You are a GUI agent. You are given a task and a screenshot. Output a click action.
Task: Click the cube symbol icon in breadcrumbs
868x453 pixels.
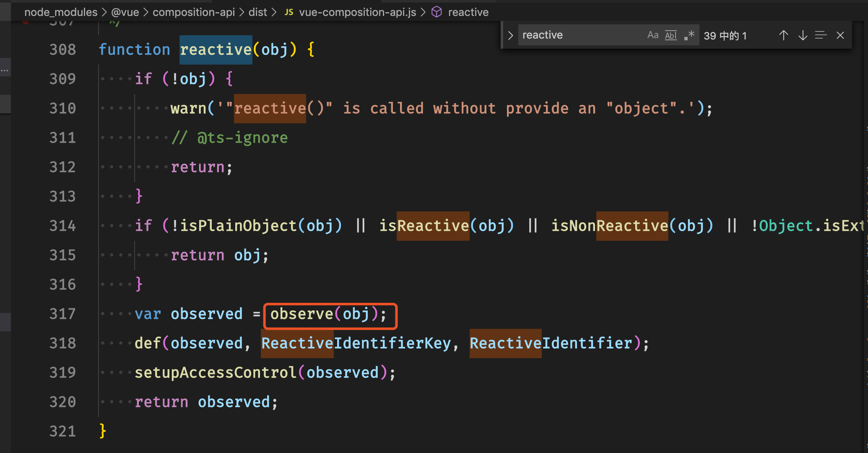437,12
